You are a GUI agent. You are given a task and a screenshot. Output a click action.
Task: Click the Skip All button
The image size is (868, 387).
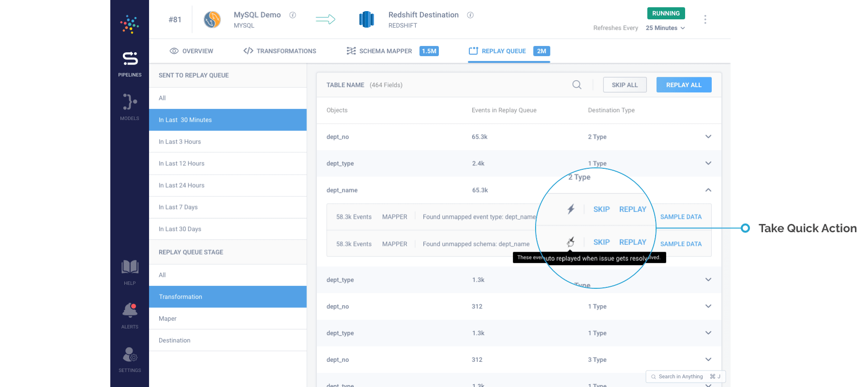[x=625, y=85]
